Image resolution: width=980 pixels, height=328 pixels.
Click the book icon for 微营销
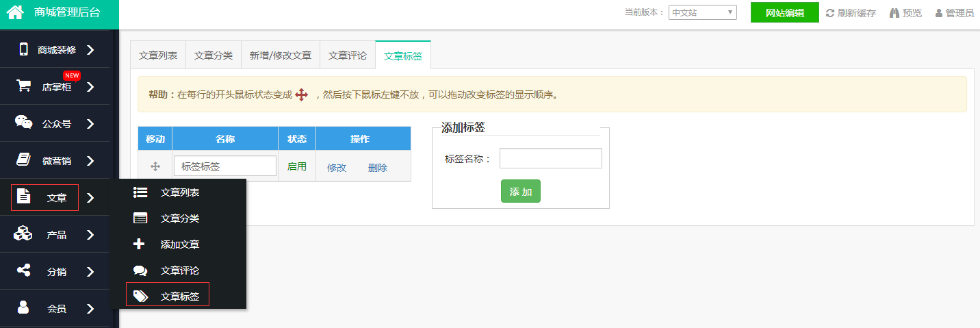coord(24,160)
